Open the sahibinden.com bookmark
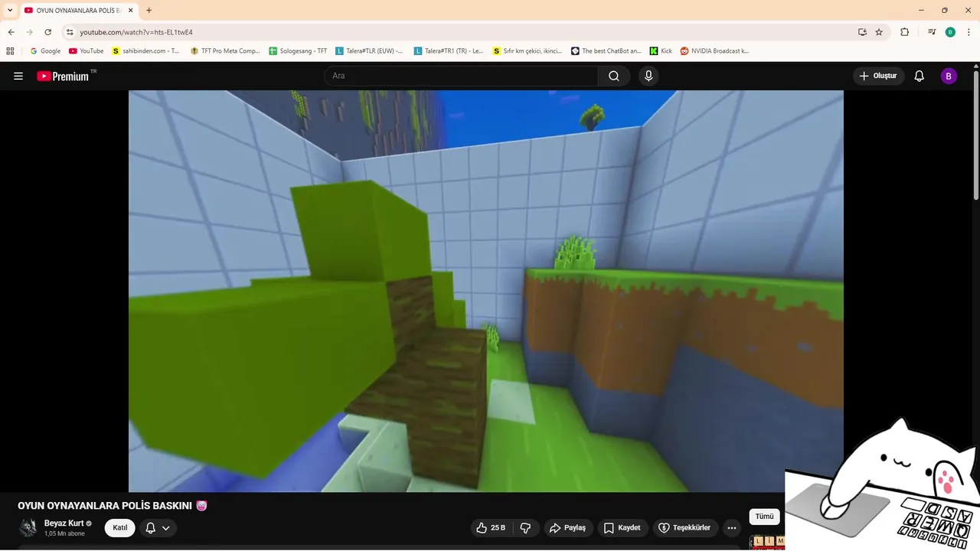Viewport: 980px width, 551px height. [145, 51]
